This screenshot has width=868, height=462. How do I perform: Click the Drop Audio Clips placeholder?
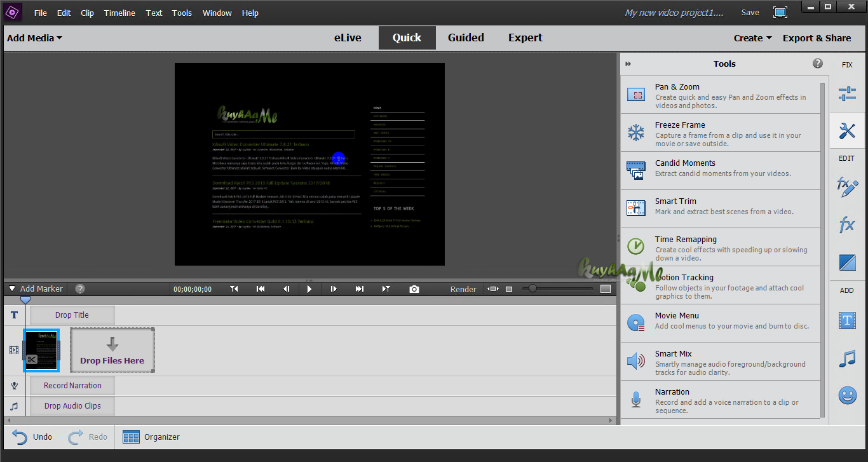coord(72,406)
